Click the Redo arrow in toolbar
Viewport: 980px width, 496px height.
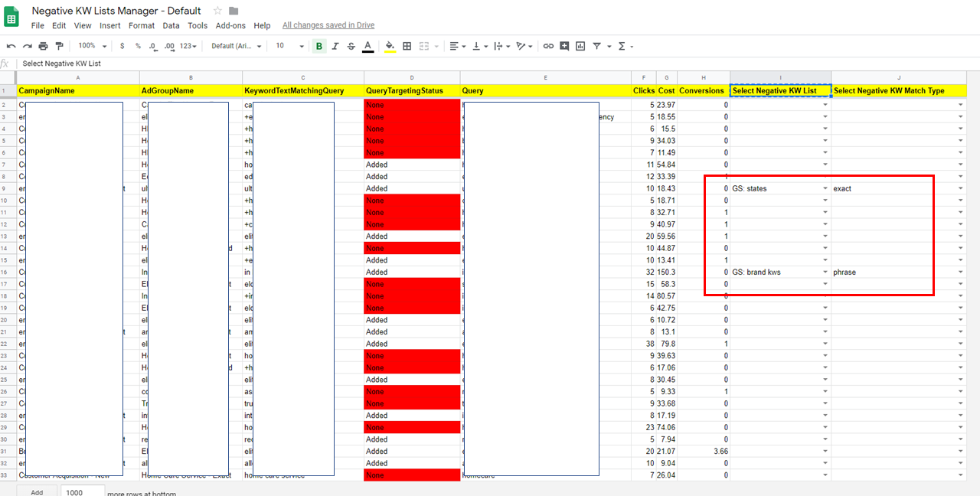(x=28, y=46)
